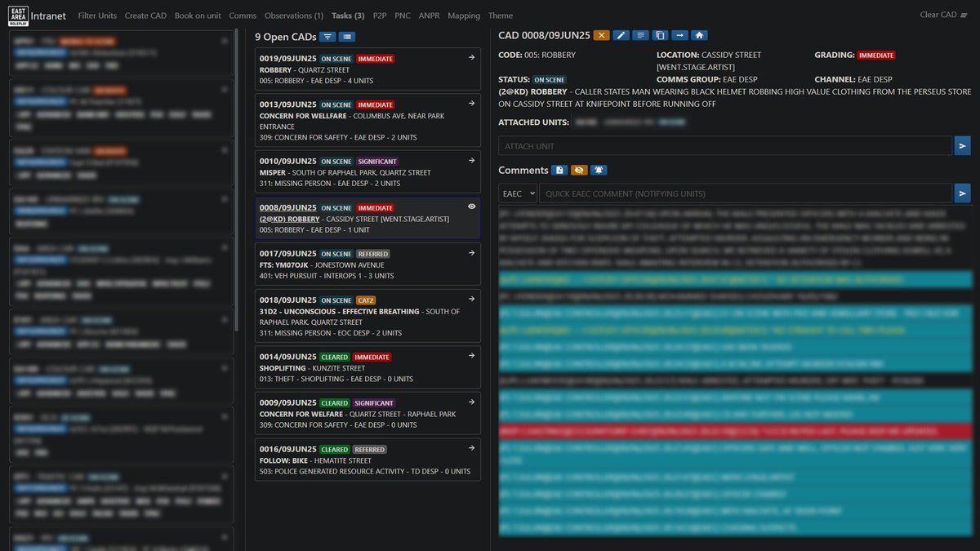
Task: Open the Theme menu item
Action: click(501, 16)
